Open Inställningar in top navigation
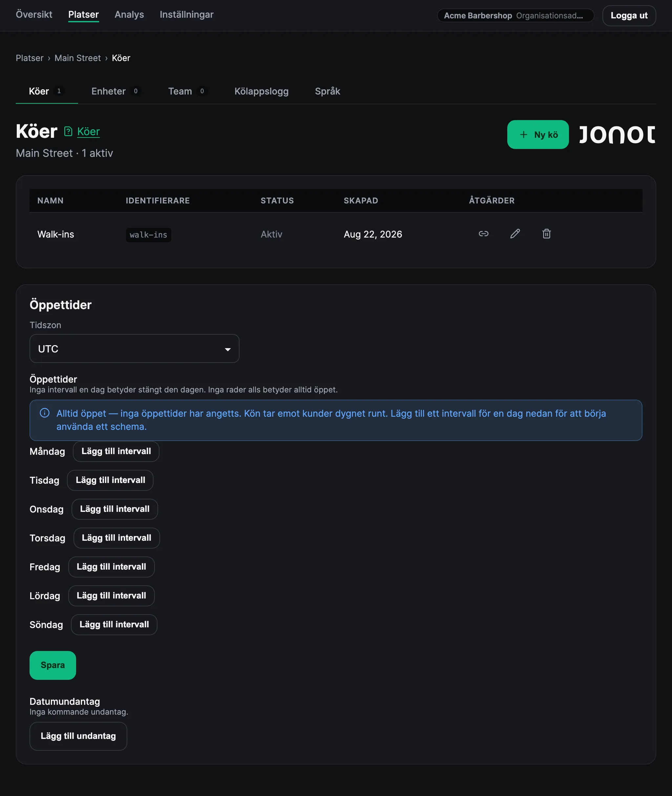The image size is (672, 796). point(187,14)
